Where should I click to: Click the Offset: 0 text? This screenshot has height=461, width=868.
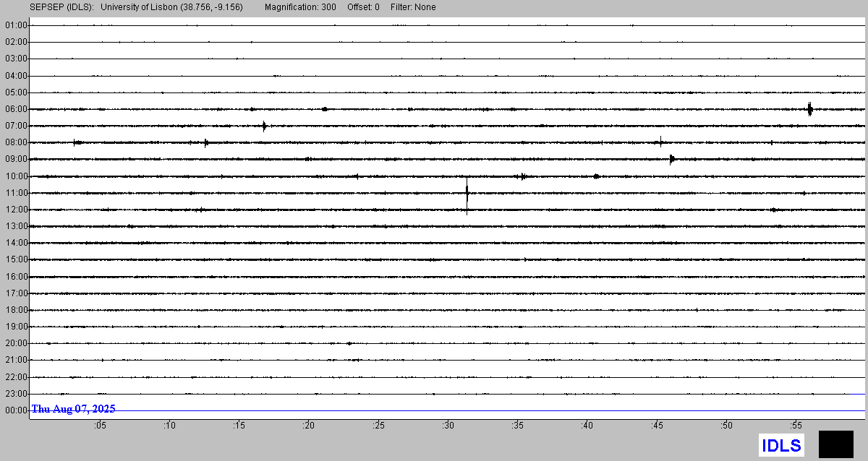pyautogui.click(x=362, y=7)
